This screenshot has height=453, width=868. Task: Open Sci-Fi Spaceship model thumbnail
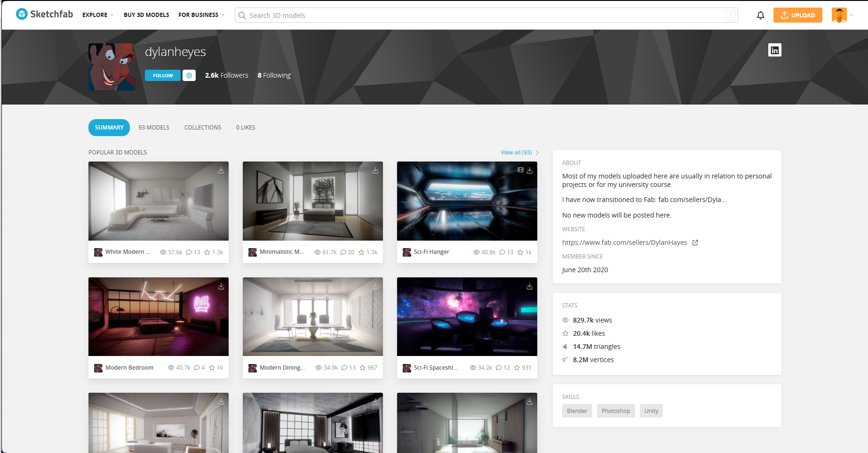[x=467, y=316]
